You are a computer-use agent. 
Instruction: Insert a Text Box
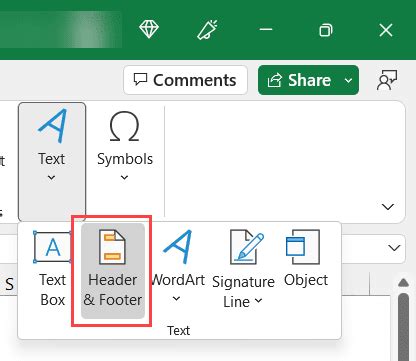52,268
